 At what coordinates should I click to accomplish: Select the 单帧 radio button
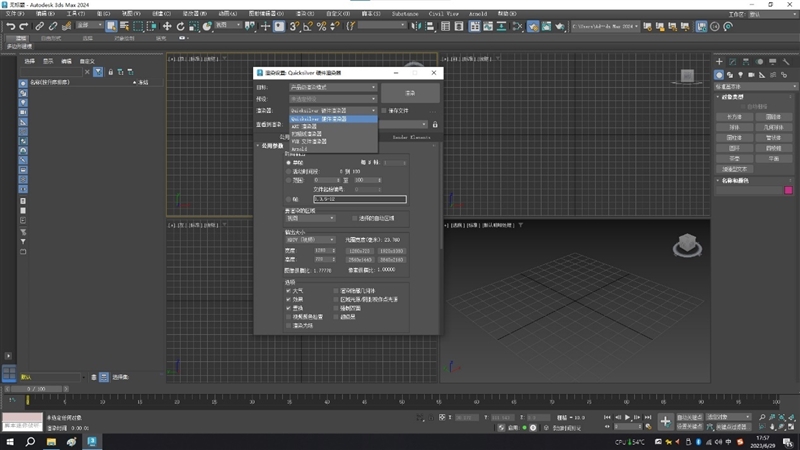(289, 162)
